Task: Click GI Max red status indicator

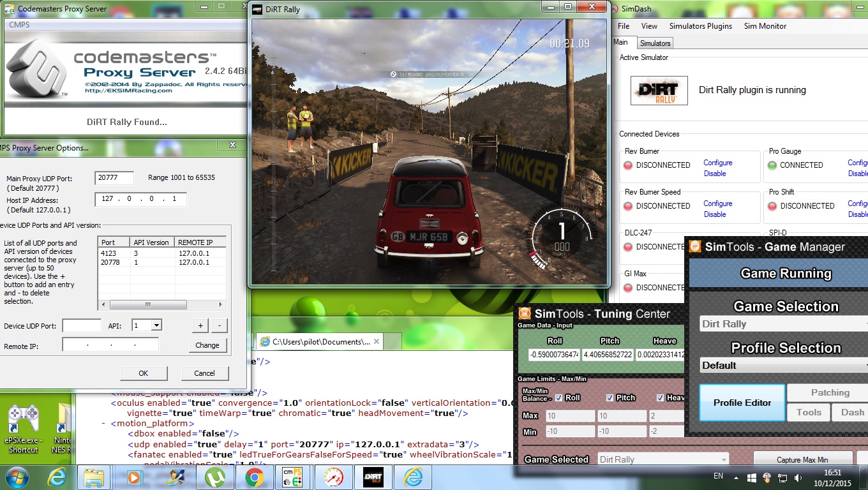Action: coord(628,288)
